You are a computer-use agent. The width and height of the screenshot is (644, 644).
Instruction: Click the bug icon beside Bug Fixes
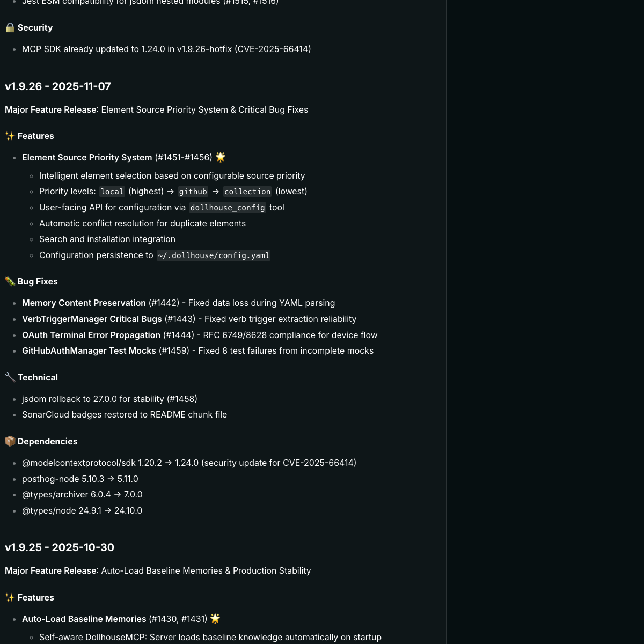tap(10, 281)
